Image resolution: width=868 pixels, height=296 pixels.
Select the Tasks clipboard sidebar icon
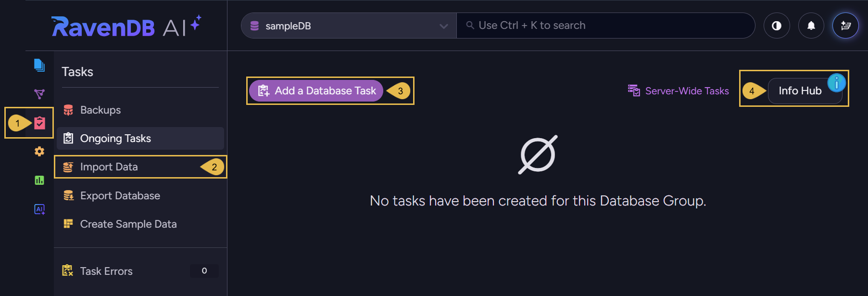[x=39, y=123]
